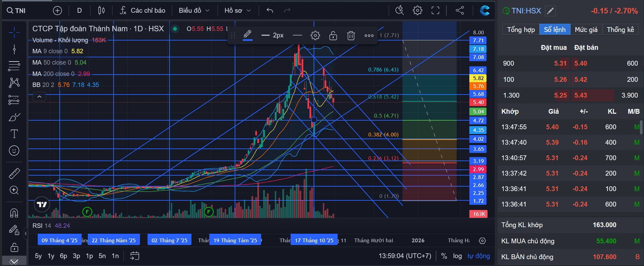The image size is (644, 266).
Task: Open timezone menu at 13:59:04 (UTC+7)
Action: tap(405, 256)
